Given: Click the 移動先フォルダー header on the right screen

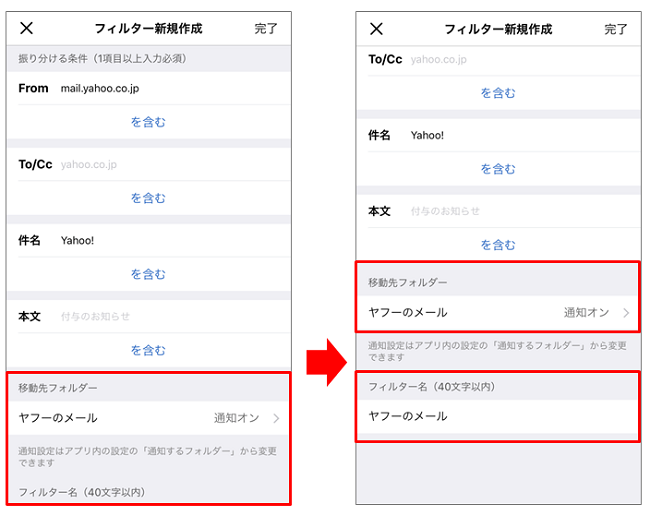Looking at the screenshot, I should coord(407,283).
